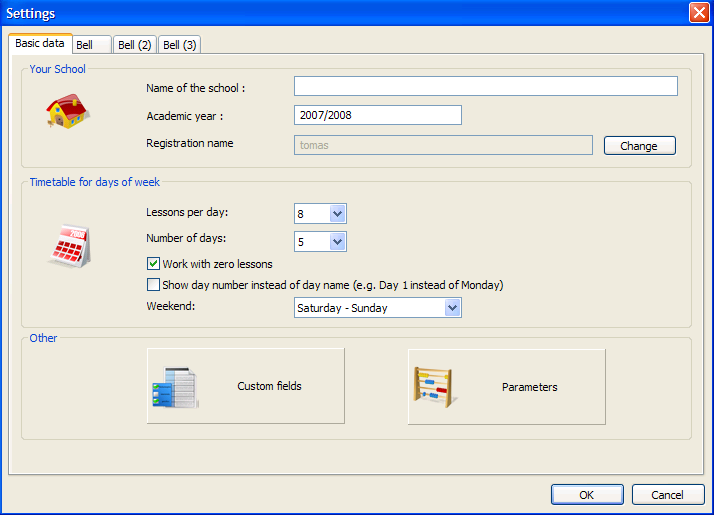Click the Custom fields list icon

coord(174,387)
